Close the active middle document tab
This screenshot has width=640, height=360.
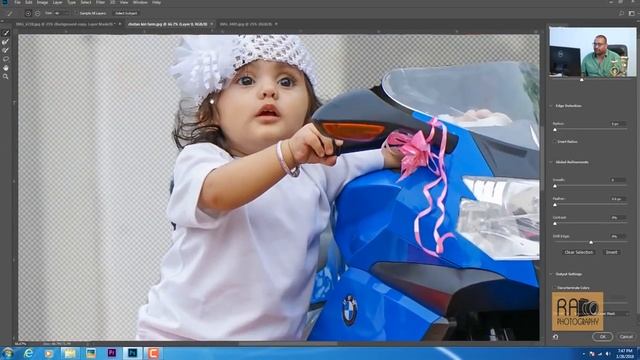tap(211, 24)
